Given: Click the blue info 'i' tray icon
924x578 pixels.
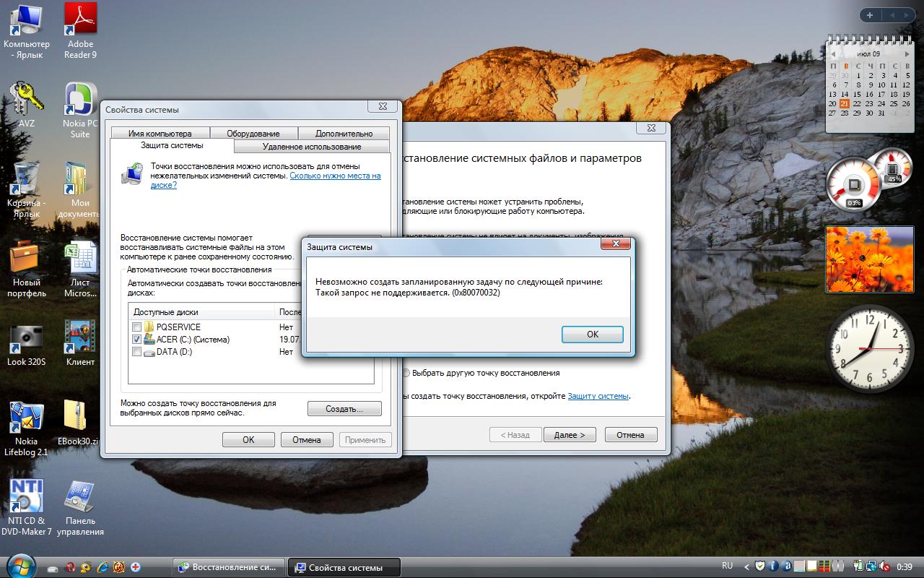Looking at the screenshot, I should pyautogui.click(x=774, y=566).
